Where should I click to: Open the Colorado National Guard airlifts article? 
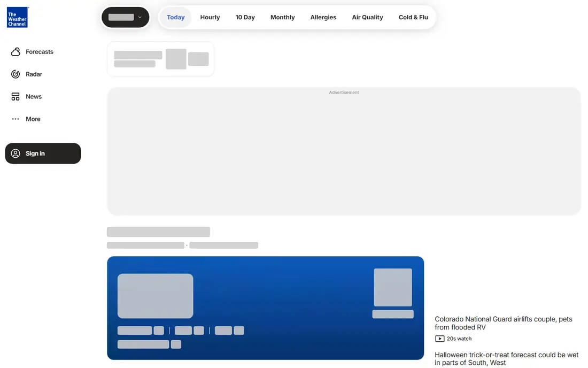[x=503, y=323]
